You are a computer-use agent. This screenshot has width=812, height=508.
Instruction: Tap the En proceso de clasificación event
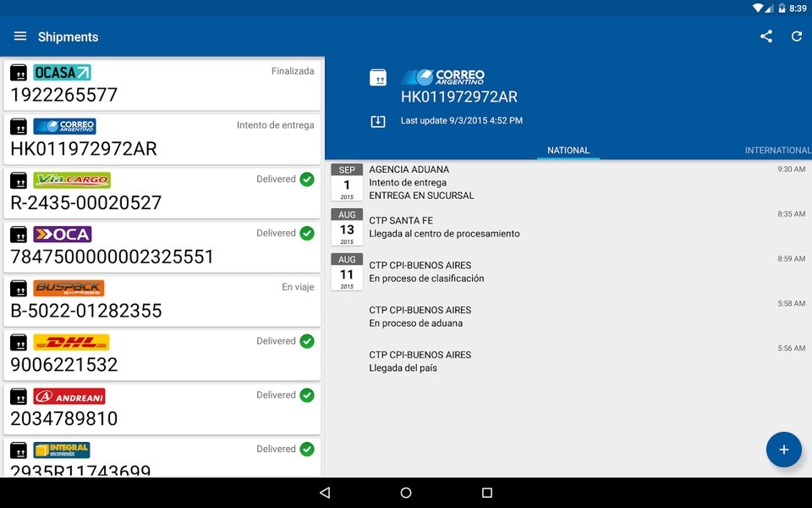(x=568, y=272)
